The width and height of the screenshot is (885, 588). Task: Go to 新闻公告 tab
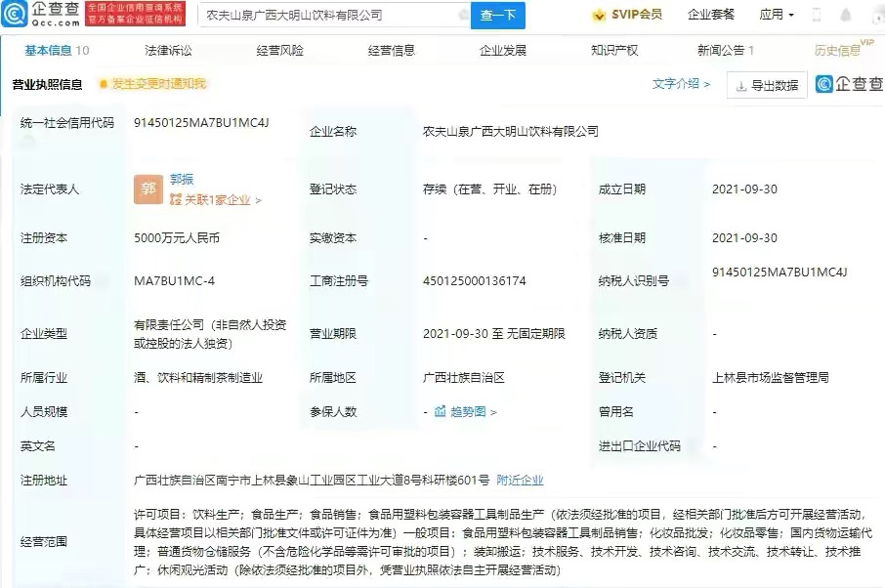[725, 50]
